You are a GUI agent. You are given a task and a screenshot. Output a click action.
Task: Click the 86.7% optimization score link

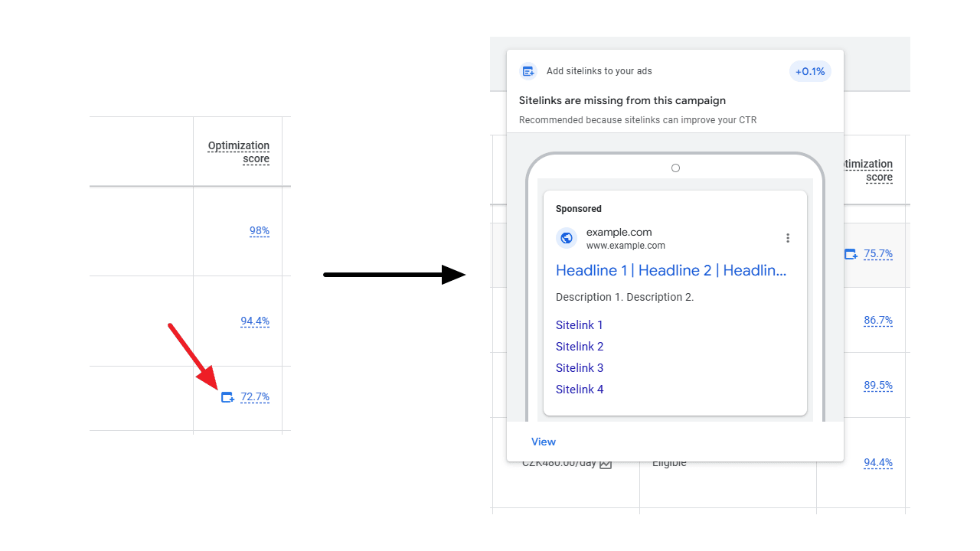tap(877, 321)
